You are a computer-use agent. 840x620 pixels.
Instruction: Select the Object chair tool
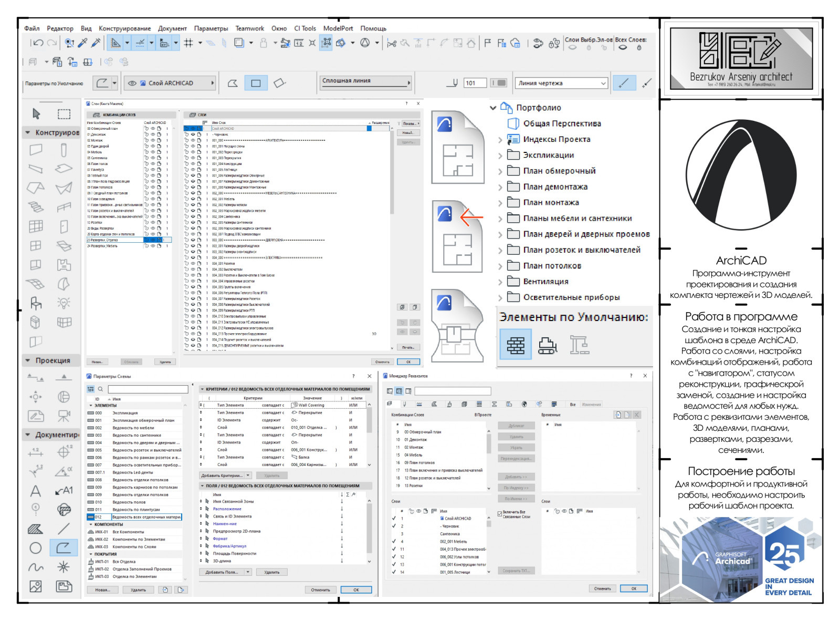(36, 303)
